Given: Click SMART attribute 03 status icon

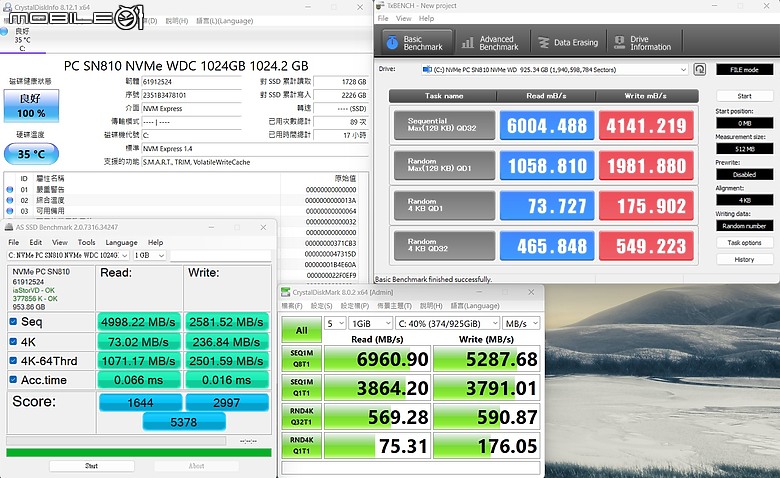Looking at the screenshot, I should point(9,211).
